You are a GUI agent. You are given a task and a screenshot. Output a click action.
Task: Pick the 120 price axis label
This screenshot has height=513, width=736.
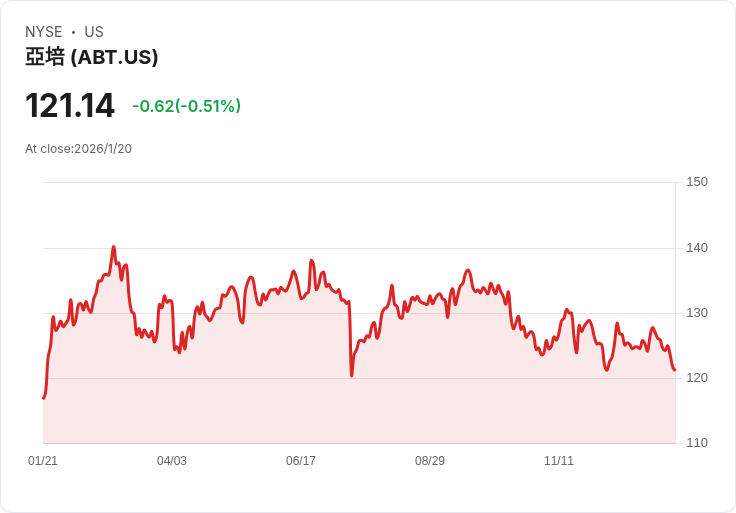click(x=697, y=378)
